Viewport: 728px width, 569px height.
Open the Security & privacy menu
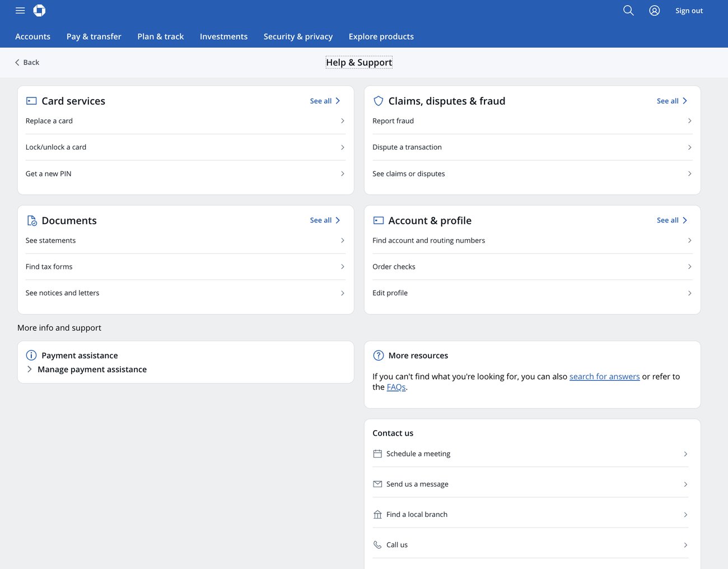pos(298,36)
